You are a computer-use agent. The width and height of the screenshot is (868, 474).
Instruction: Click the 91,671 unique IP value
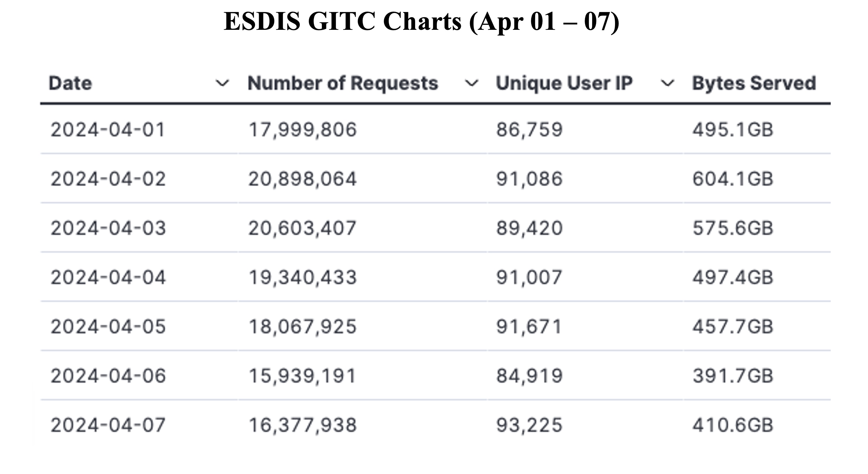pyautogui.click(x=529, y=327)
